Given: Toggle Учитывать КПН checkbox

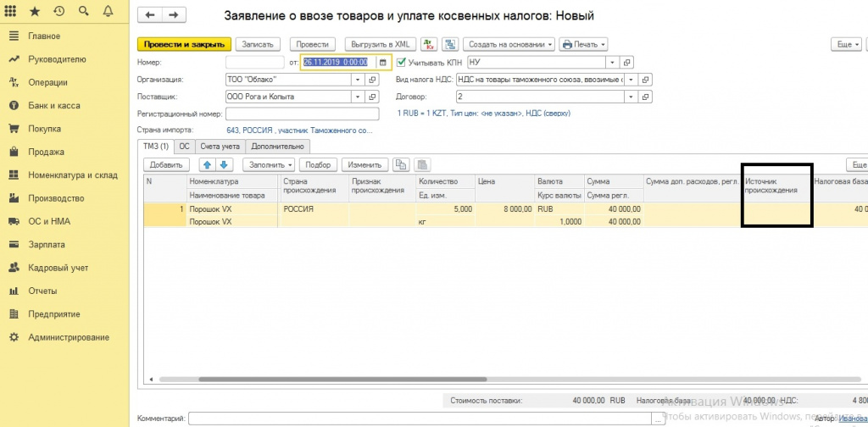Looking at the screenshot, I should pos(401,62).
